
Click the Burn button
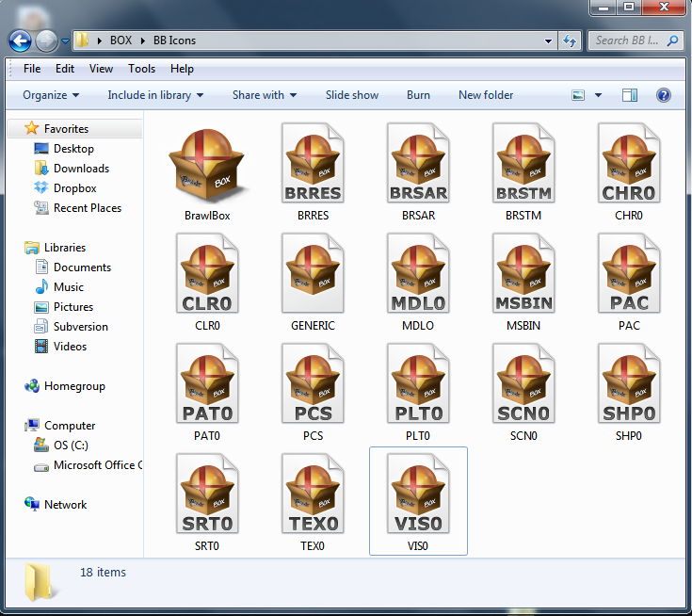[418, 95]
